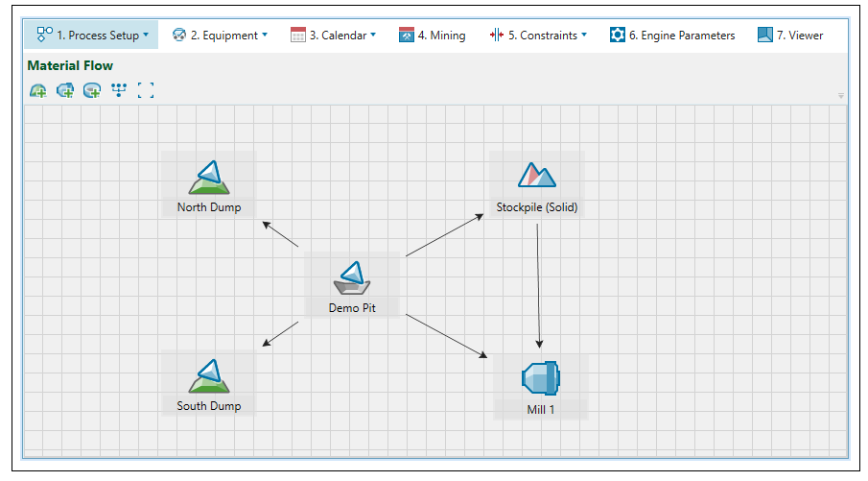Screen dimensions: 868x481
Task: Click the auto-arrange nodes layout icon
Action: point(119,90)
